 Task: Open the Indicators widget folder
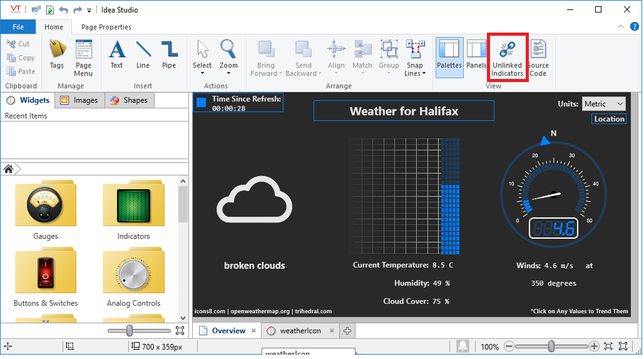[133, 211]
